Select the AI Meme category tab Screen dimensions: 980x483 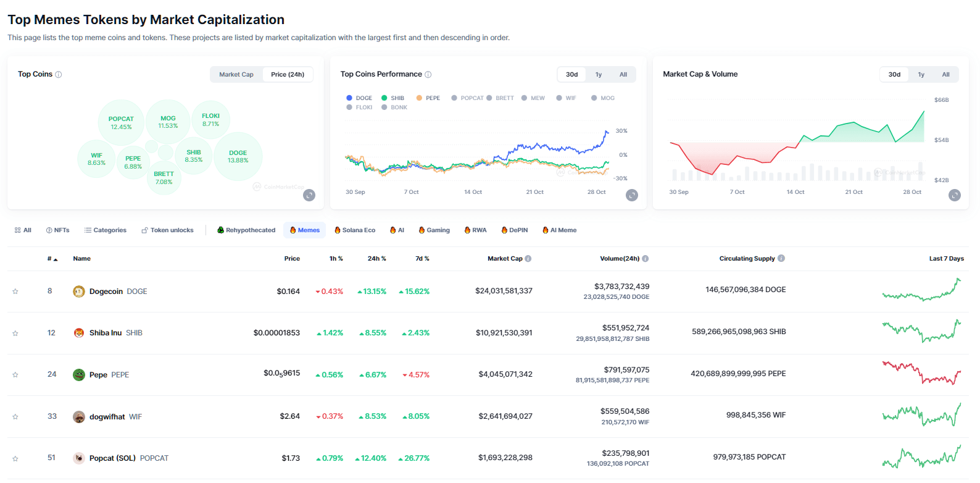tap(559, 230)
